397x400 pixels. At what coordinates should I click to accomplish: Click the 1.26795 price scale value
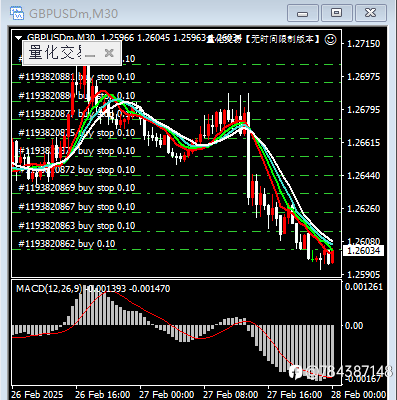click(x=364, y=110)
